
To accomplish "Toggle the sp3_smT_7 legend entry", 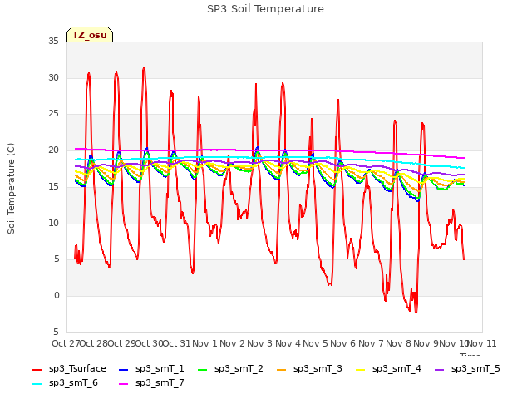I will (151, 382).
